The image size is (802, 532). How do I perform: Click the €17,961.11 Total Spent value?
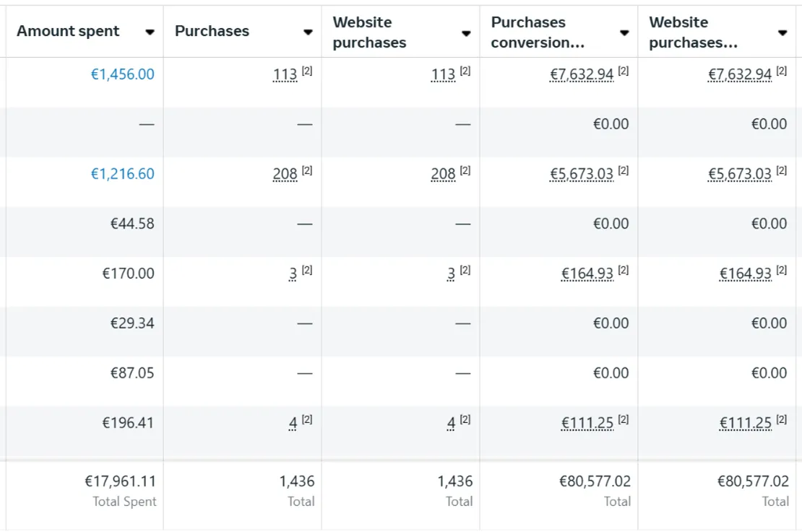coord(120,481)
